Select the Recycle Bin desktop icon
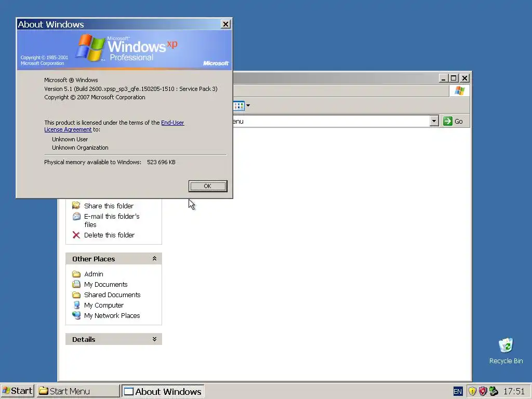Image resolution: width=532 pixels, height=399 pixels. click(506, 351)
